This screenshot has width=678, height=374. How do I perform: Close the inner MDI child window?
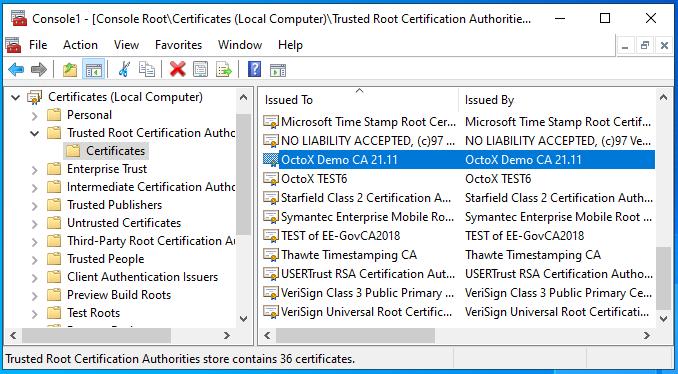click(x=664, y=45)
